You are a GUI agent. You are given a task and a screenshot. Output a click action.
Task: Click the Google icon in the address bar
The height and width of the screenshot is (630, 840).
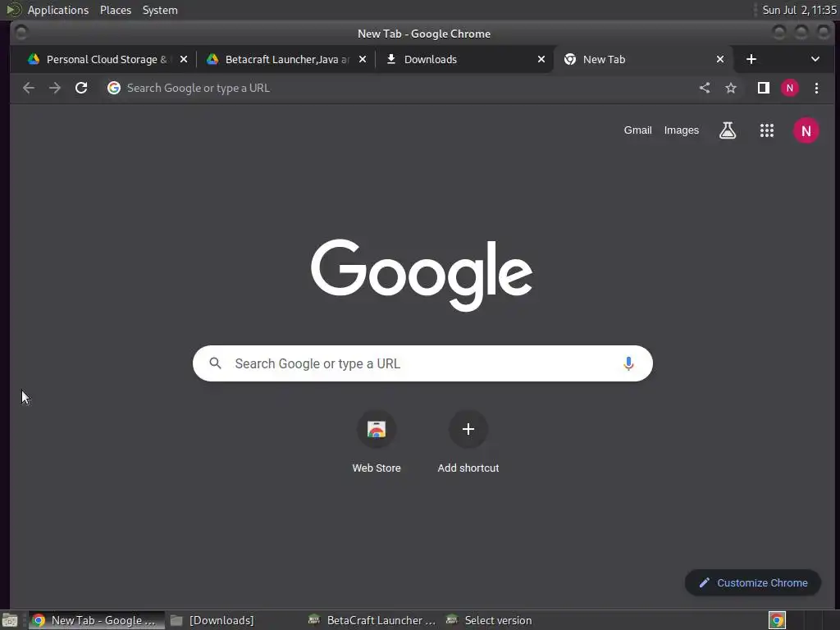(113, 88)
